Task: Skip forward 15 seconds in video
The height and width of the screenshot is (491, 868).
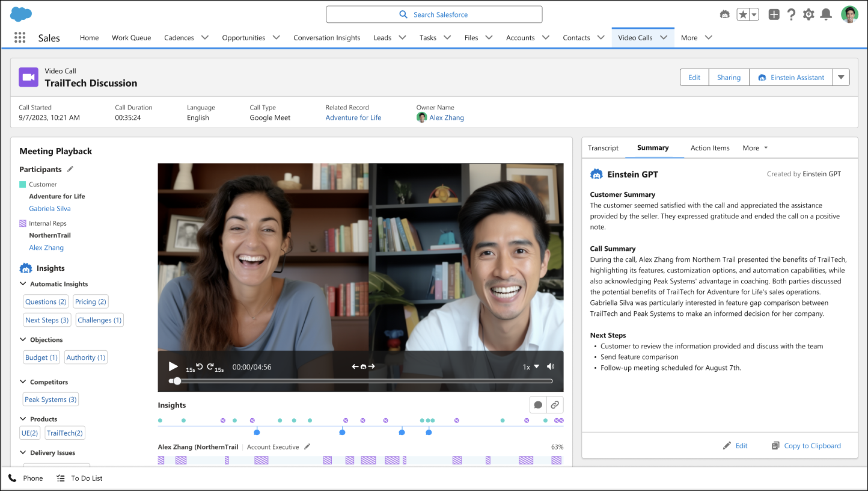Action: 211,366
